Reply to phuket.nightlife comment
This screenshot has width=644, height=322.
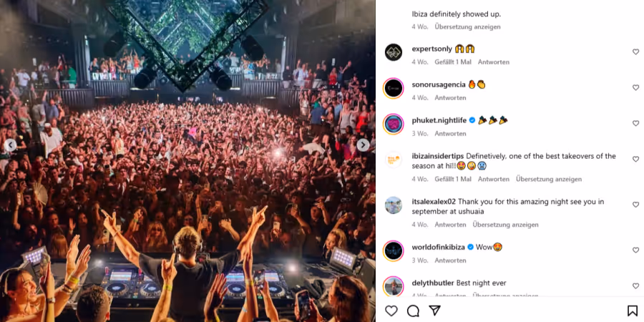(450, 134)
